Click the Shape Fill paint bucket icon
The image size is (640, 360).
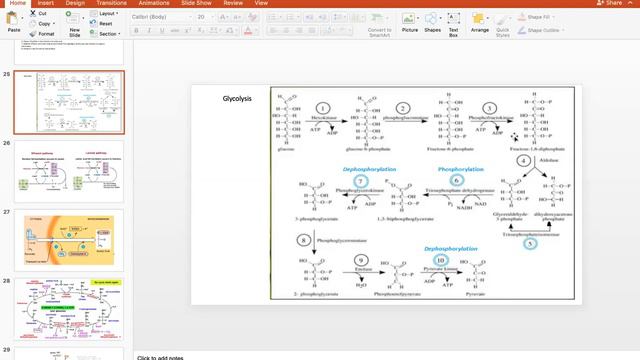pos(522,17)
